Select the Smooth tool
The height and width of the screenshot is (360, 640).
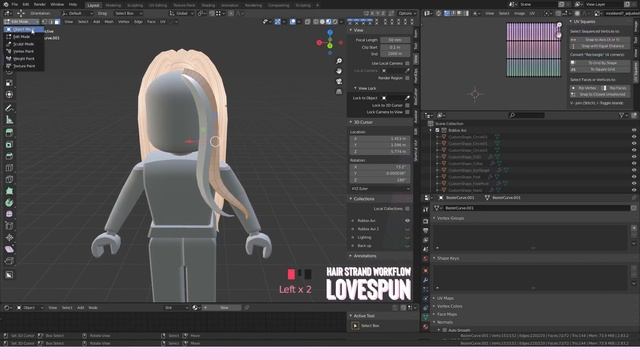click(x=9, y=214)
